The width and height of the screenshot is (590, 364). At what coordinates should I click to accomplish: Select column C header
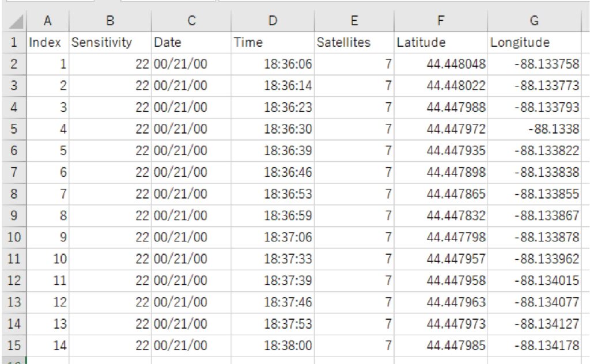[191, 21]
